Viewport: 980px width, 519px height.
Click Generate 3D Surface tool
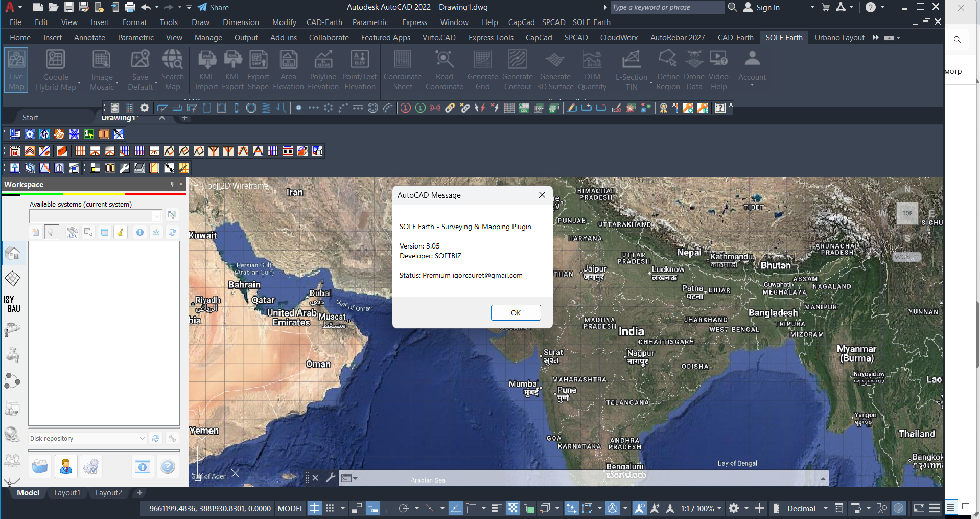(x=555, y=70)
